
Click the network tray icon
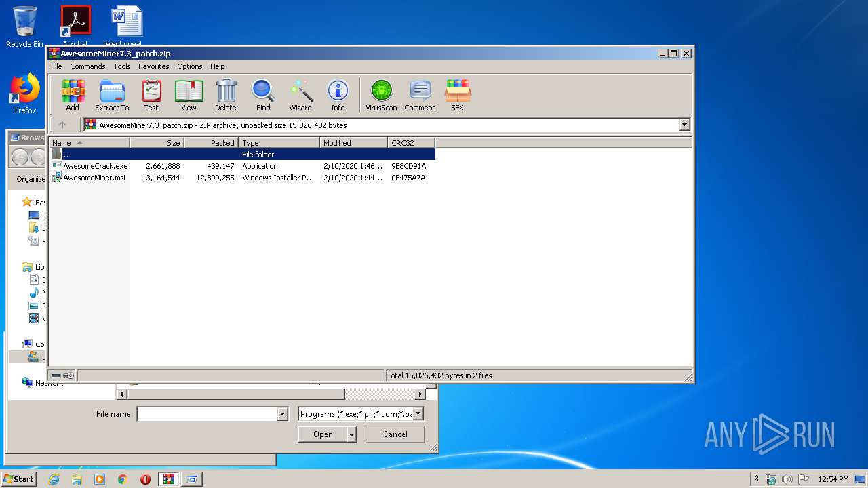pyautogui.click(x=771, y=479)
